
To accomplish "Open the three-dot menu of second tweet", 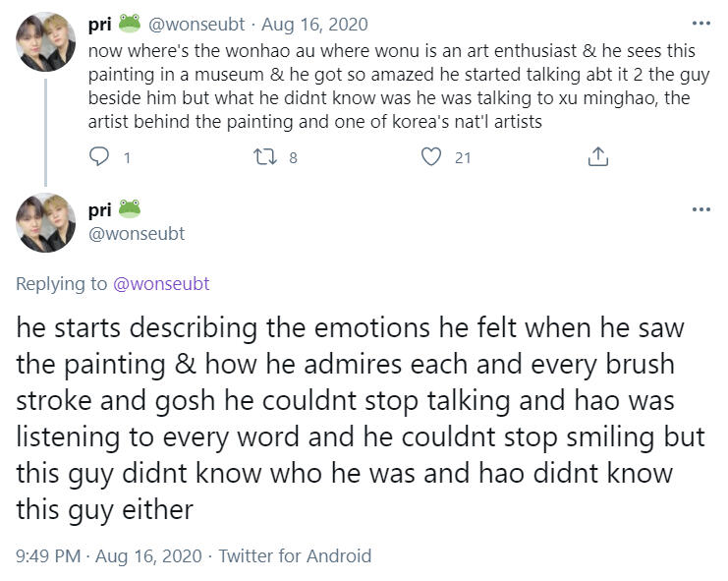I will (x=700, y=209).
